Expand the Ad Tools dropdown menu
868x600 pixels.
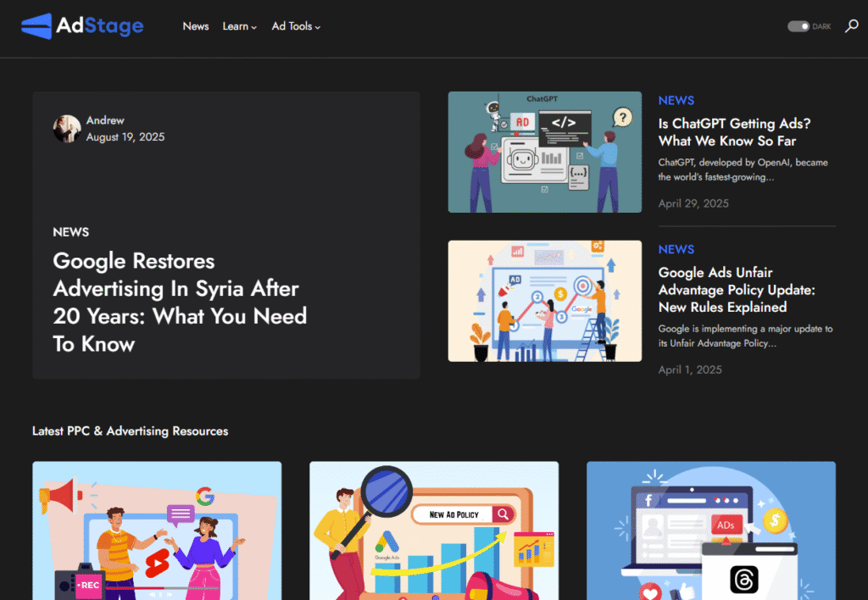pos(296,26)
